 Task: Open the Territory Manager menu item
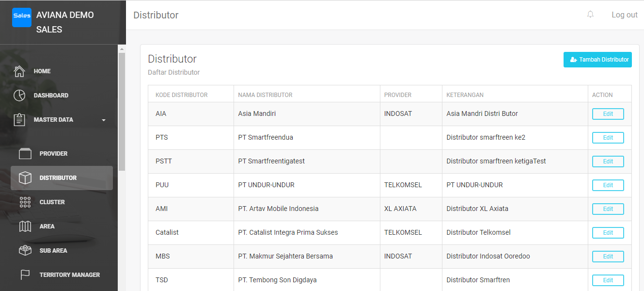coord(69,275)
